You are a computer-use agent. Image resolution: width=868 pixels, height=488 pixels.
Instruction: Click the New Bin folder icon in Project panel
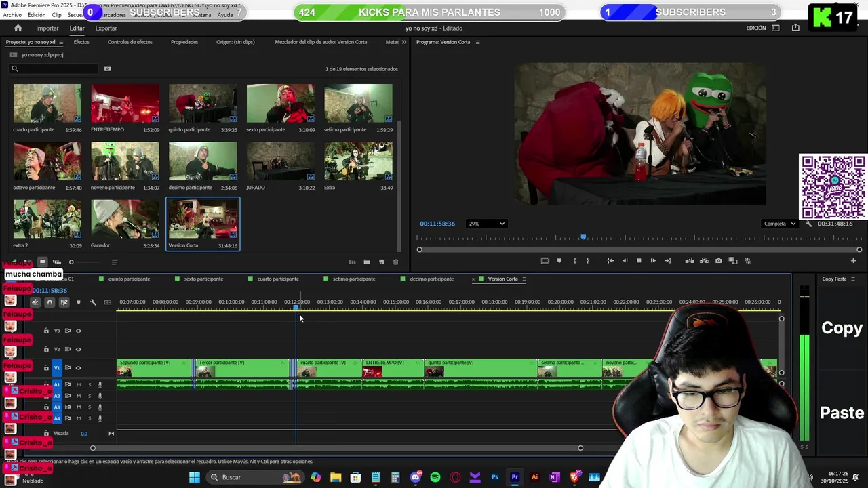pos(366,262)
